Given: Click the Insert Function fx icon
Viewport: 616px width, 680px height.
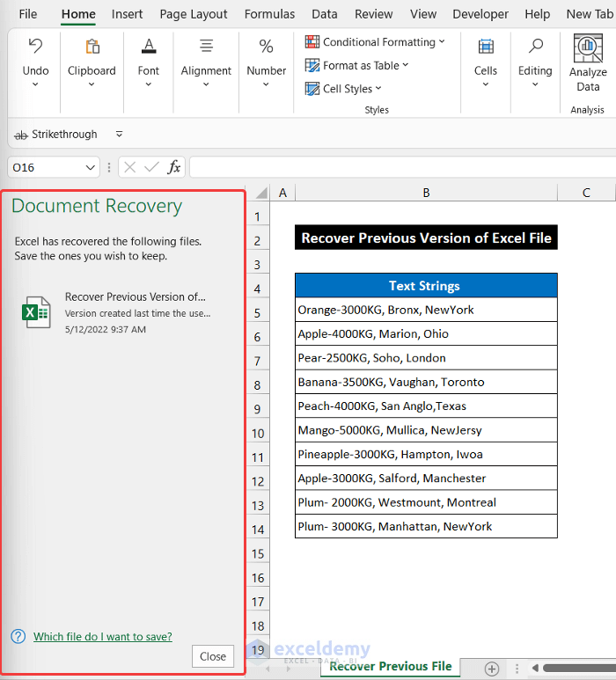Looking at the screenshot, I should 174,167.
